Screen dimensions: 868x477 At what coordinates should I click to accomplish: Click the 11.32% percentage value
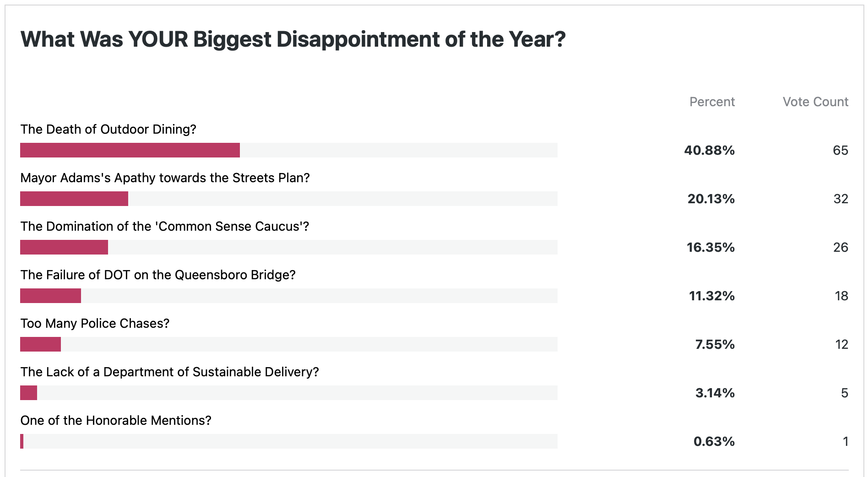712,296
